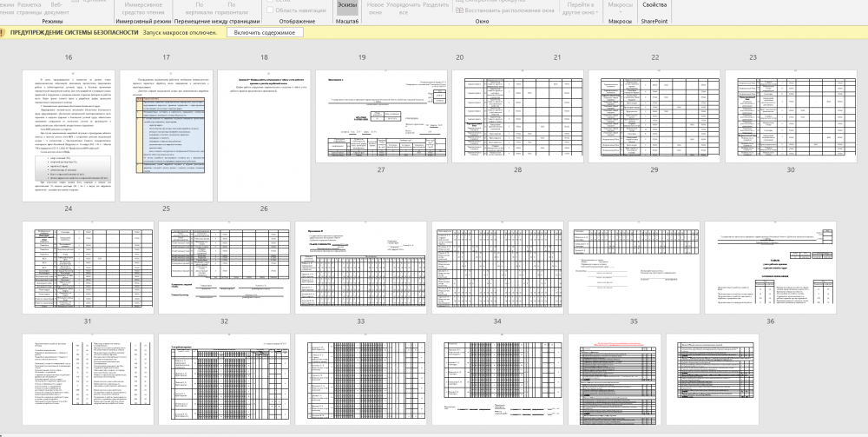Click the page number label 23

coord(753,57)
